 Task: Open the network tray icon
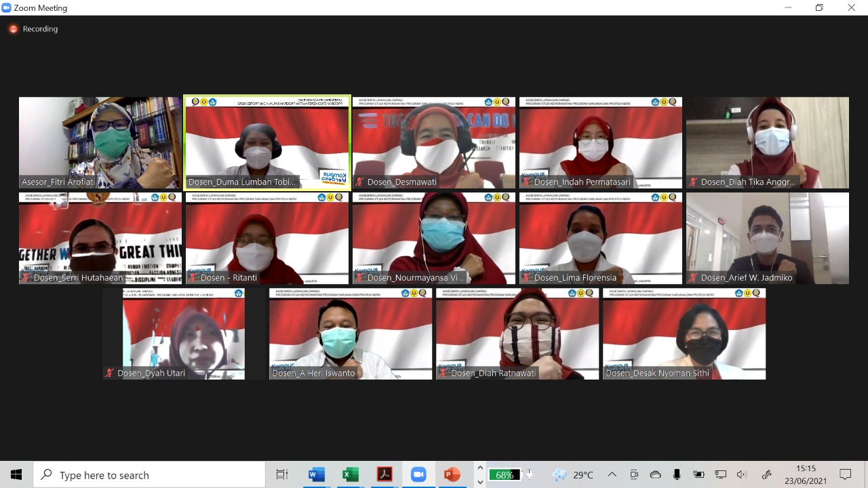pos(720,474)
